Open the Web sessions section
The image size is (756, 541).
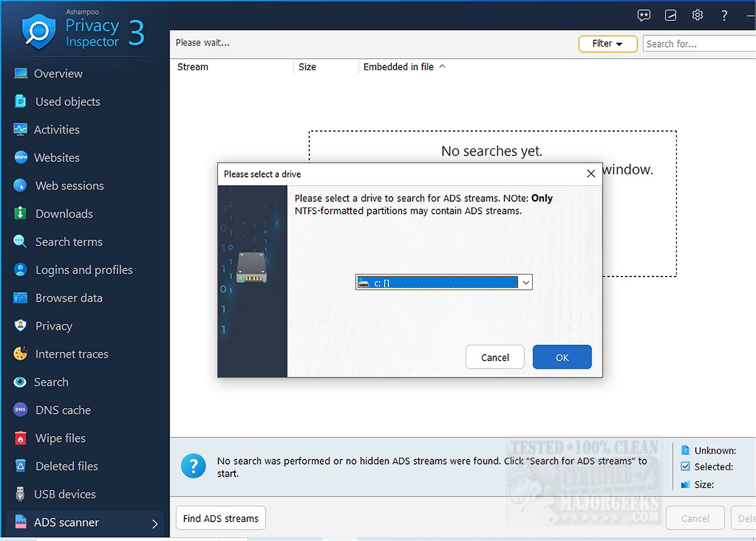point(70,186)
